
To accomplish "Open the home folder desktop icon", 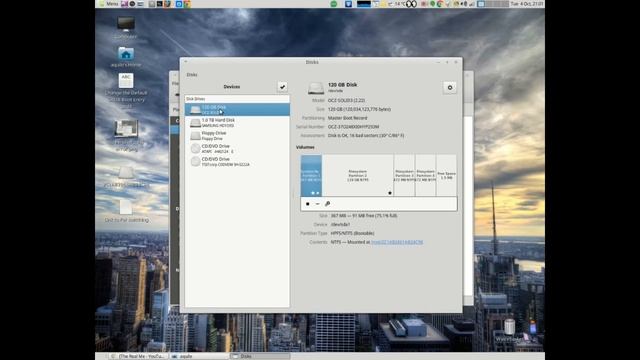I will 126,56.
